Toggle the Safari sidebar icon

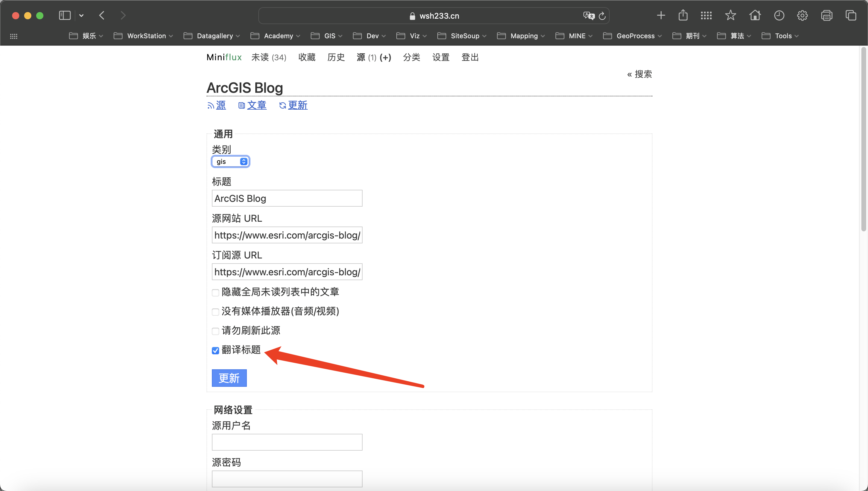[x=64, y=15]
